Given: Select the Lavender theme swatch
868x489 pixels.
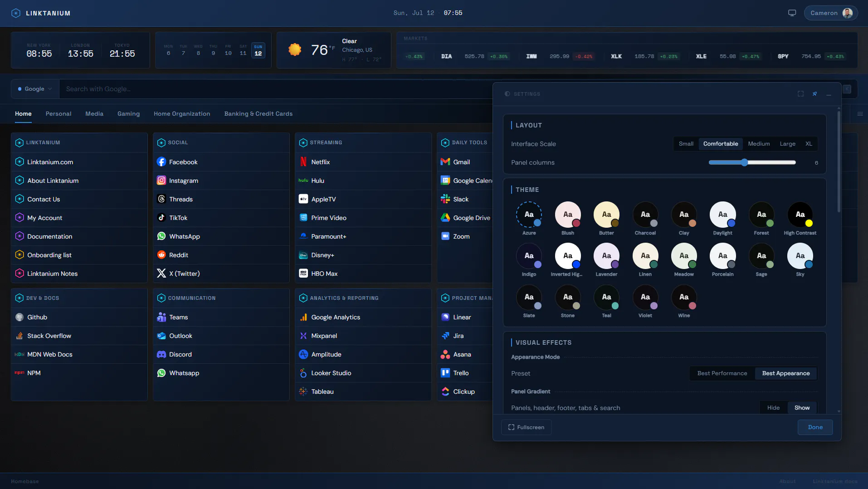Looking at the screenshot, I should click(x=606, y=256).
